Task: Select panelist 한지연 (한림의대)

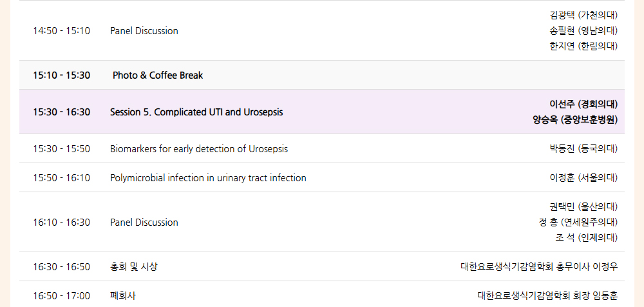Action: pos(583,46)
